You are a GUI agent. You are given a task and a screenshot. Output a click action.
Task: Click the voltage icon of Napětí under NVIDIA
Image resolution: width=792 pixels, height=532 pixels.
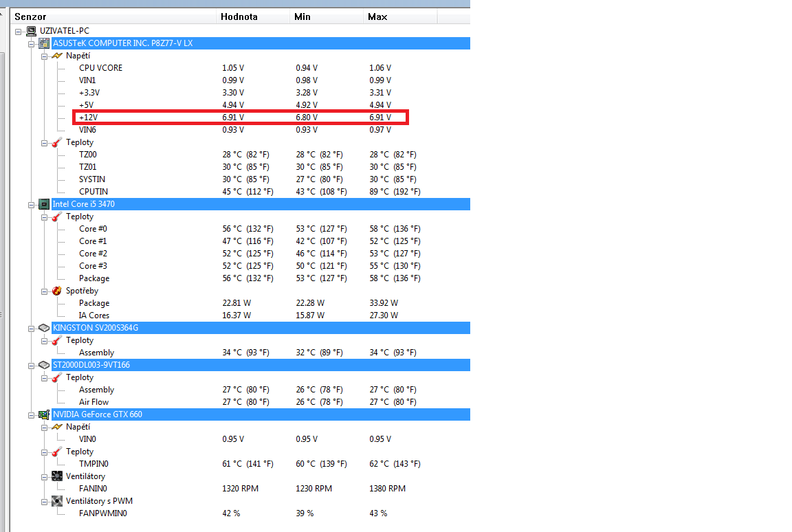click(57, 427)
